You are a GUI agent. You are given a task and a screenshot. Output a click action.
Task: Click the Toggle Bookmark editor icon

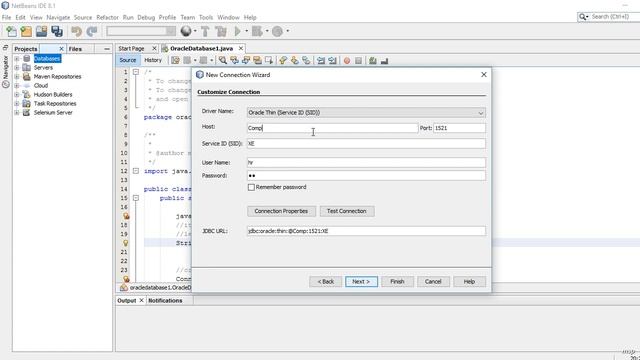tap(307, 60)
